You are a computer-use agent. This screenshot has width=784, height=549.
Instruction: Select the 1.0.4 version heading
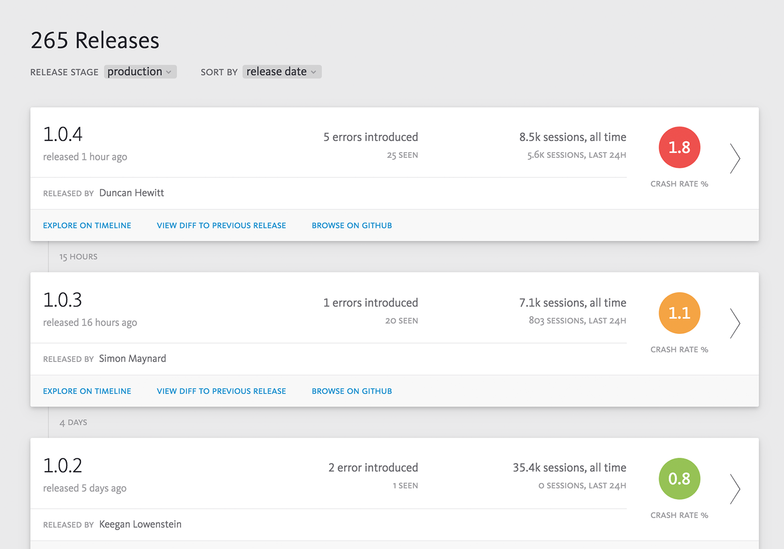62,134
